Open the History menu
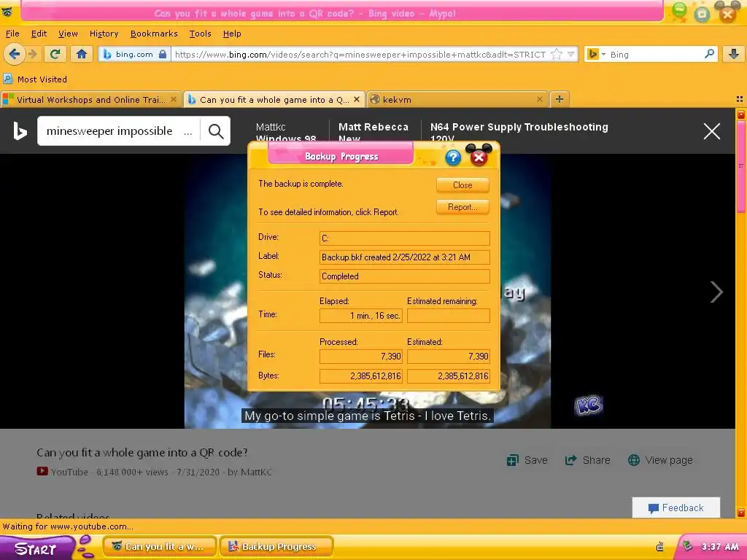Screen dimensions: 747x560 tap(104, 34)
